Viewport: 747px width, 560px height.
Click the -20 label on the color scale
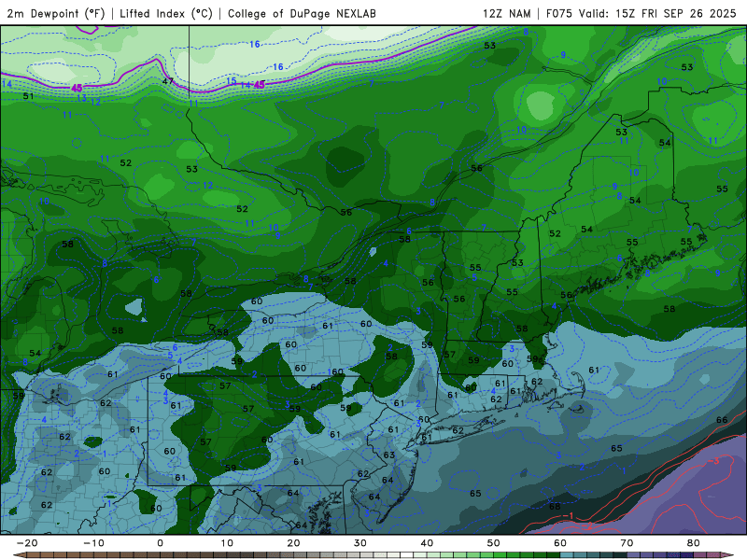click(26, 543)
